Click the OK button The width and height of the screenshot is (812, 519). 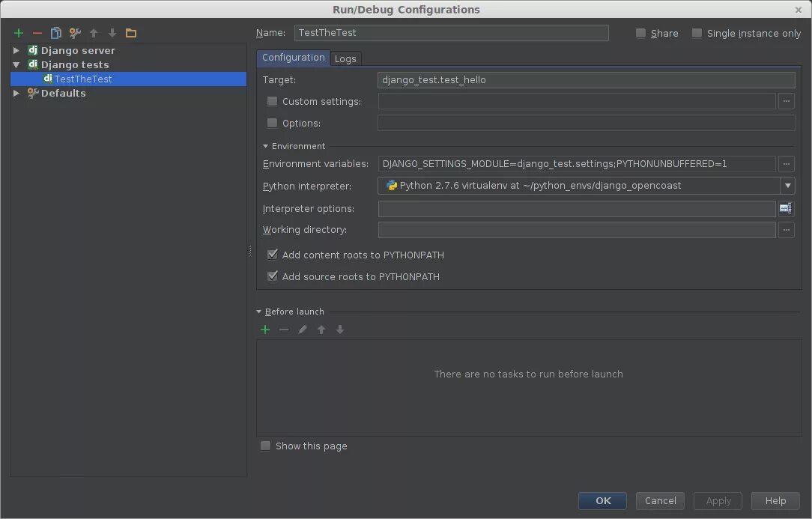(603, 501)
